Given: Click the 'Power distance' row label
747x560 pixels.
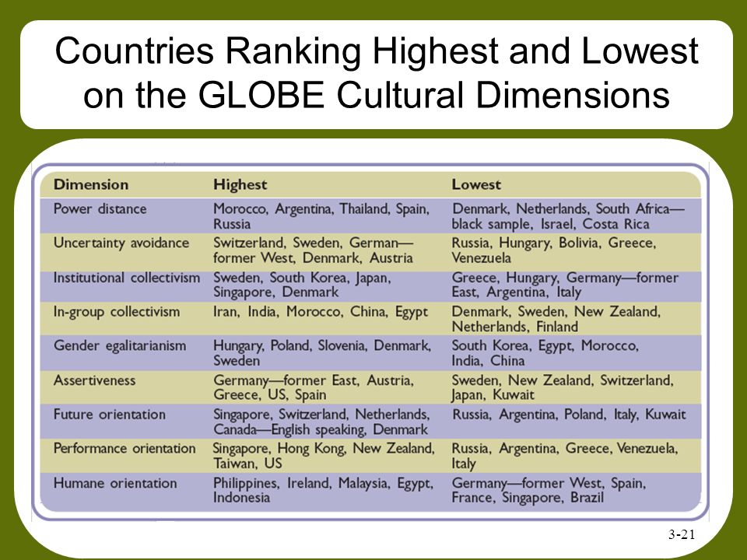Looking at the screenshot, I should click(x=100, y=208).
